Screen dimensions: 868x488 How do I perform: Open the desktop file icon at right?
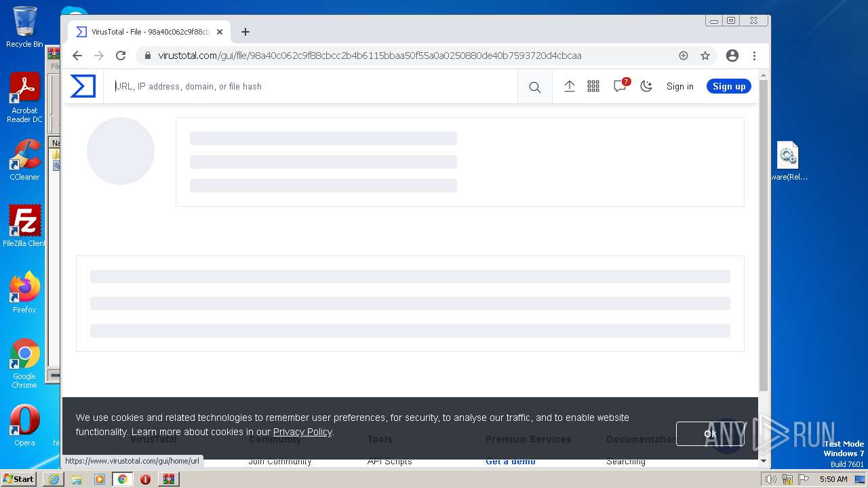[x=788, y=161]
